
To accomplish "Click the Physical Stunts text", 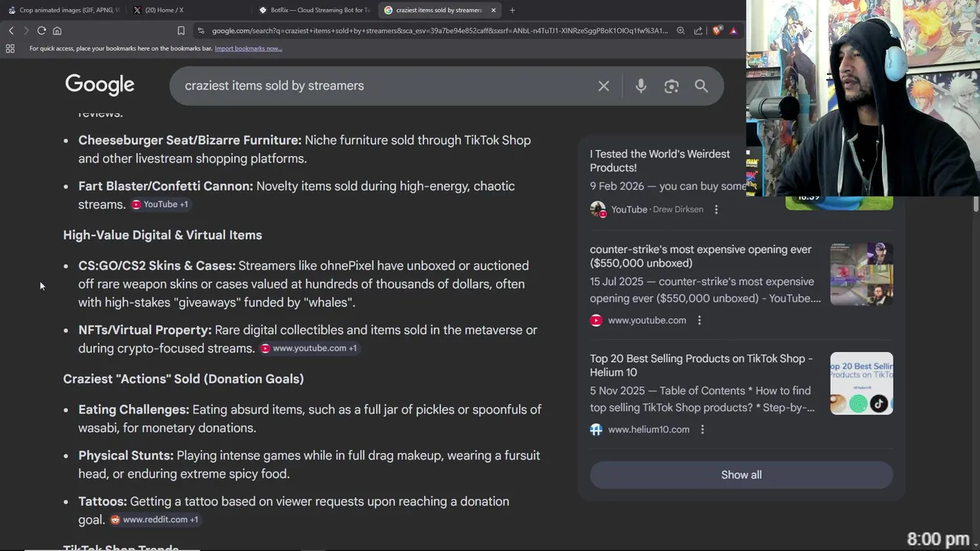I will pyautogui.click(x=126, y=455).
